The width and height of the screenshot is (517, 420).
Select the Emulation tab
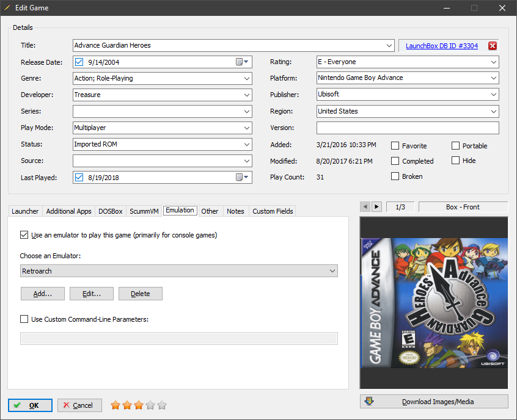pyautogui.click(x=180, y=210)
